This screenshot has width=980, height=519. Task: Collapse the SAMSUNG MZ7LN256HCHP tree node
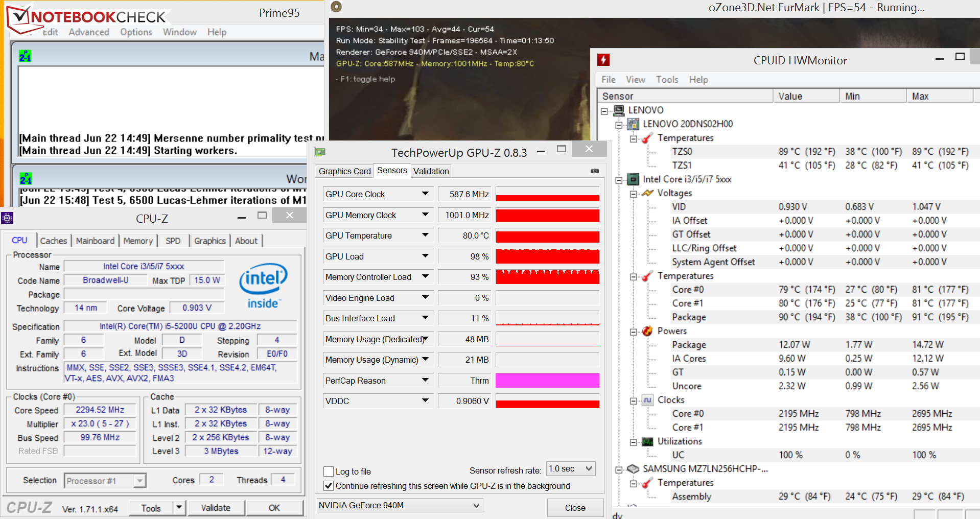pyautogui.click(x=619, y=469)
